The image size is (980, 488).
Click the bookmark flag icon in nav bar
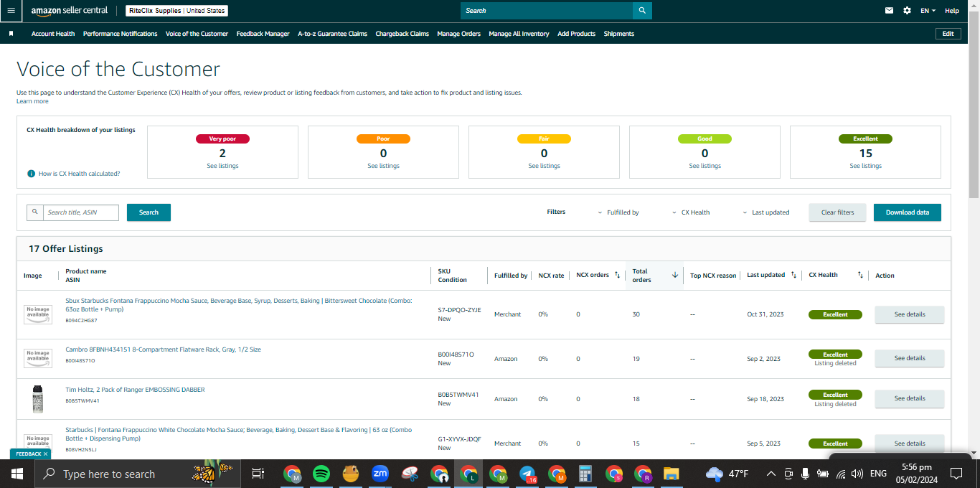(x=11, y=34)
